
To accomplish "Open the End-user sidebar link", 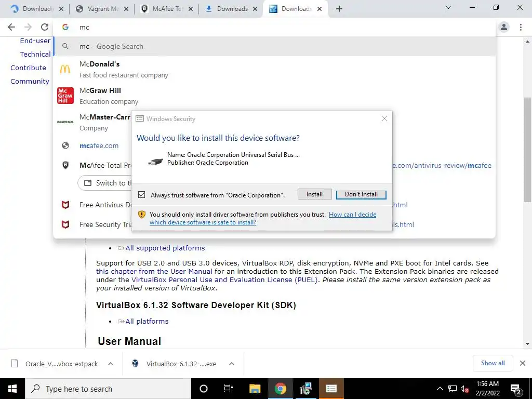I will (35, 41).
